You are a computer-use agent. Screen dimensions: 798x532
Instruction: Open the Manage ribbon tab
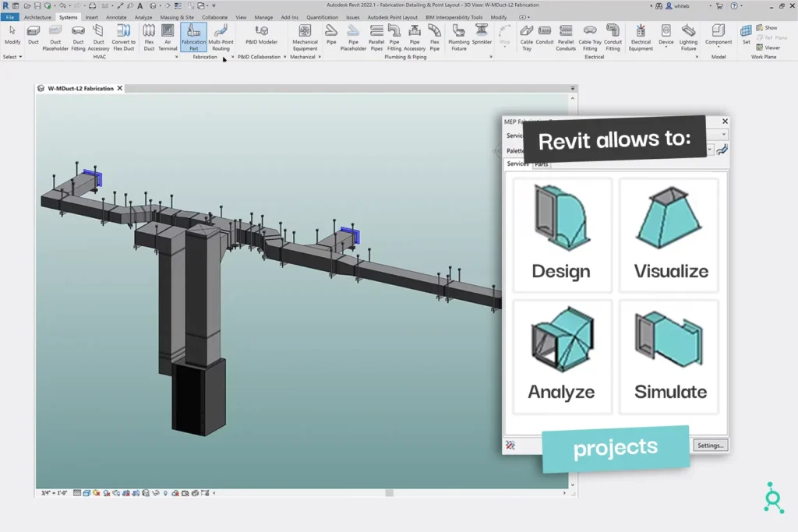point(263,17)
